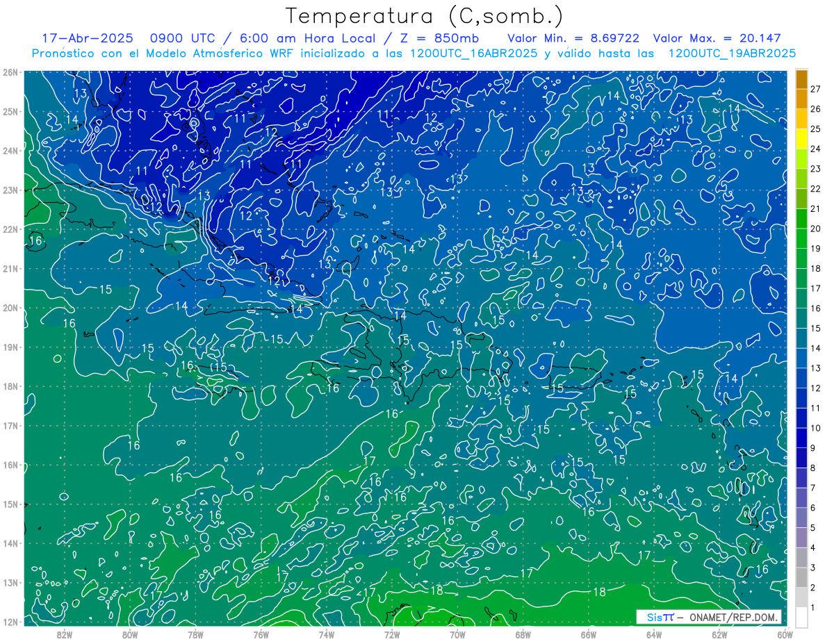Click the valid-until time "1200UTC_19ABR2025"

pyautogui.click(x=732, y=53)
